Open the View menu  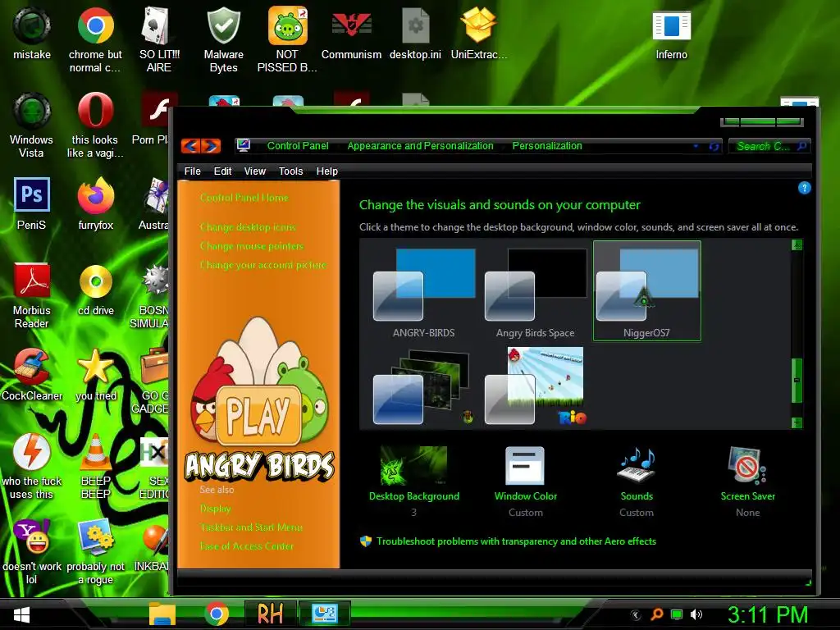(x=255, y=171)
